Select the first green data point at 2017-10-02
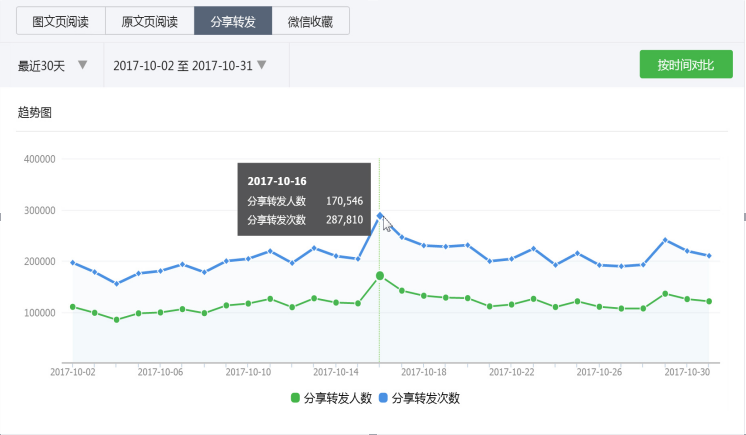 point(72,306)
